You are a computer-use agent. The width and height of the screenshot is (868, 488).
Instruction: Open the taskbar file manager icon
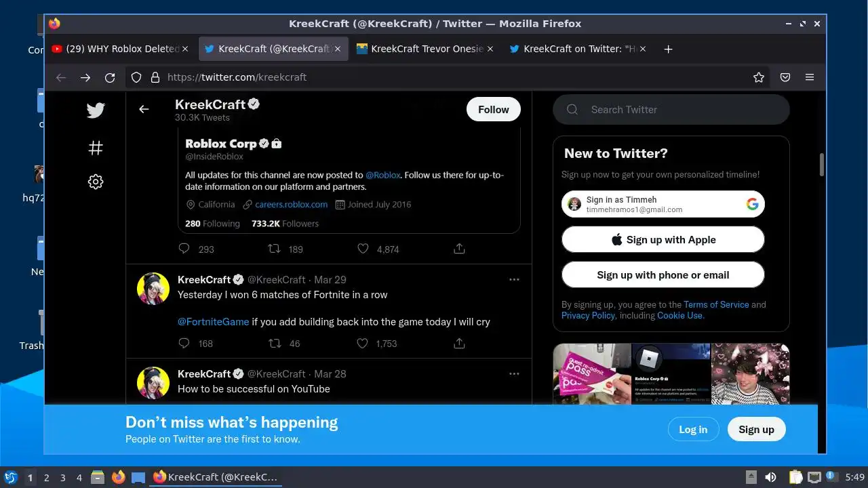coord(98,477)
